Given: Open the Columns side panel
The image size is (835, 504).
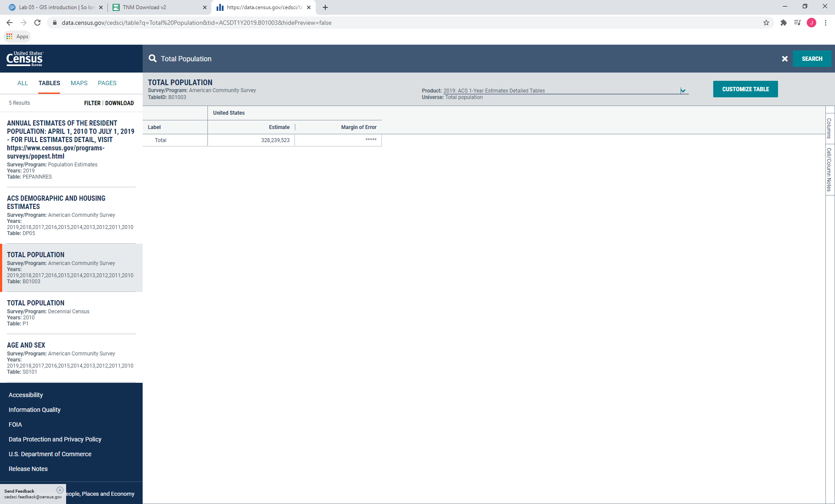Looking at the screenshot, I should 829,128.
